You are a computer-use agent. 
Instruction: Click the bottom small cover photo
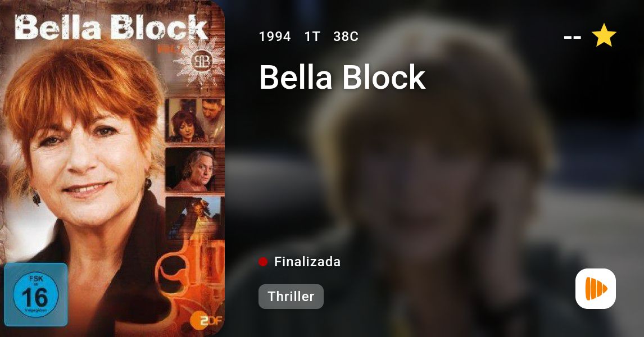coord(193,217)
